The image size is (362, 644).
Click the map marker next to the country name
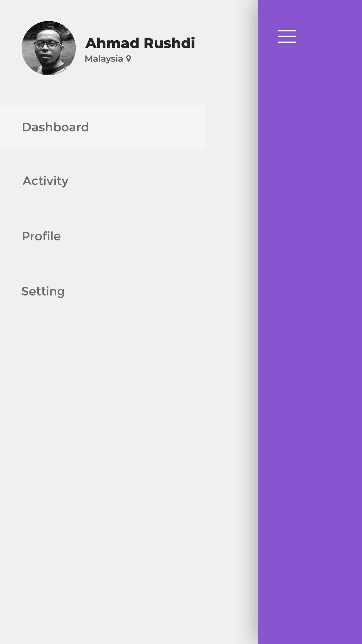pyautogui.click(x=129, y=59)
